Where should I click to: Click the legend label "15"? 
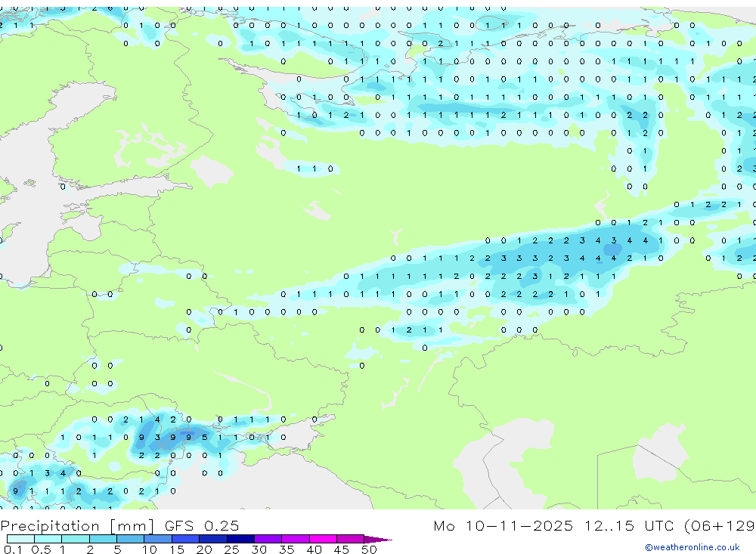[x=176, y=549]
